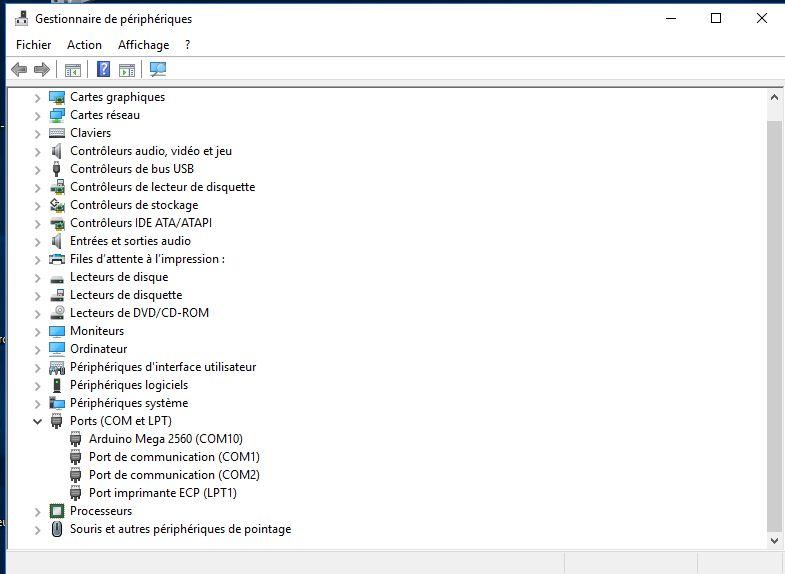
Task: Select the Claviers label
Action: pyautogui.click(x=91, y=133)
